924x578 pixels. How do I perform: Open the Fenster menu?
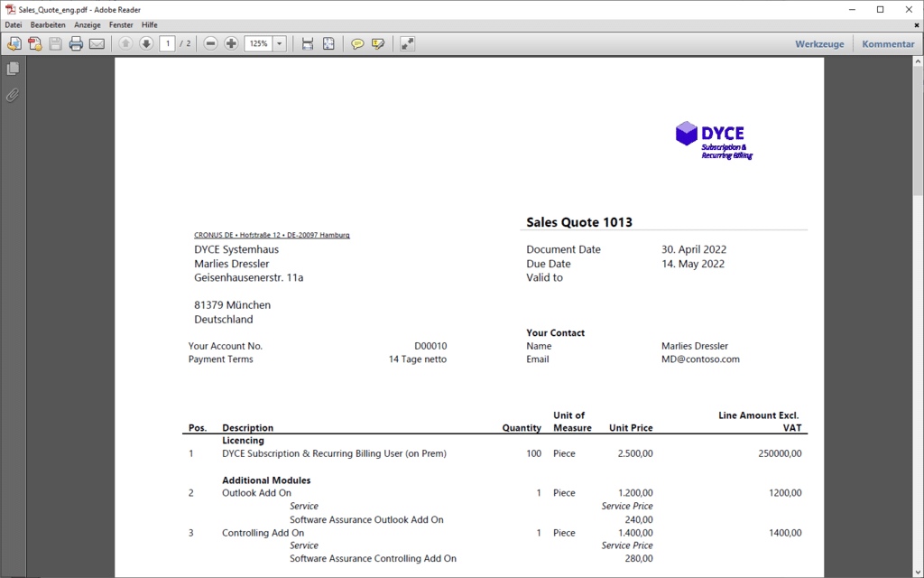click(121, 25)
